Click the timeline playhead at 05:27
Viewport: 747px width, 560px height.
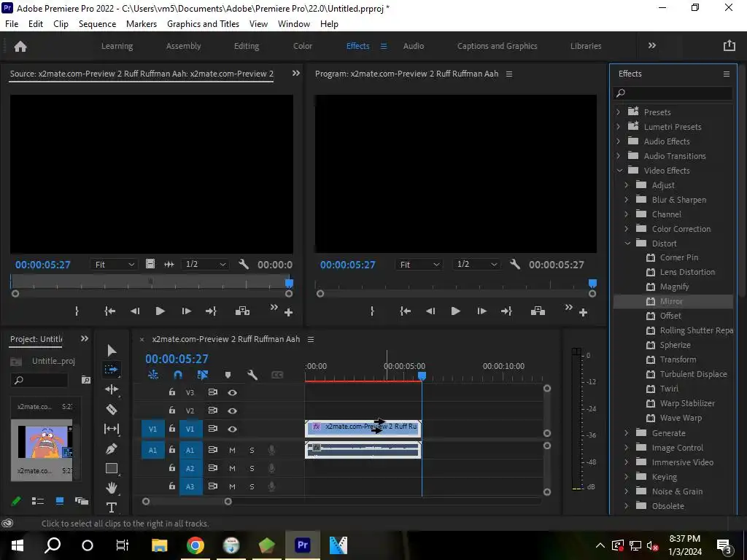[x=422, y=376]
